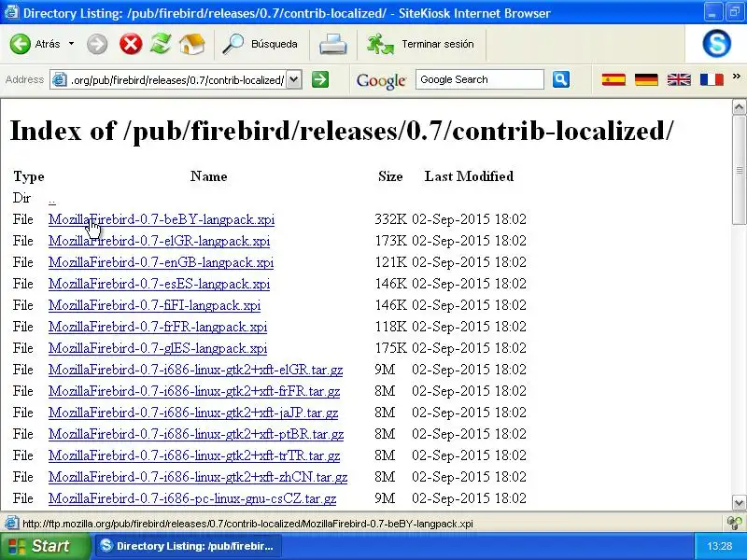Image resolution: width=747 pixels, height=560 pixels.
Task: Click into the Google Search box
Action: [480, 79]
